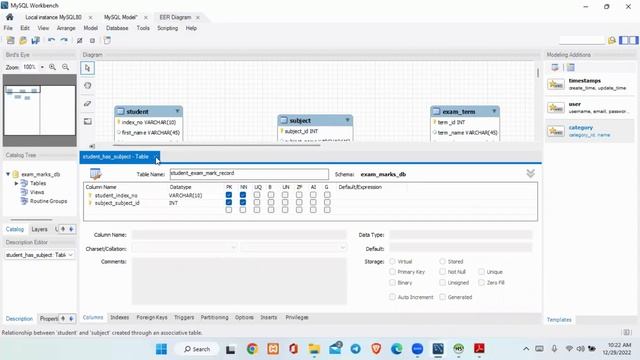Image resolution: width=640 pixels, height=360 pixels.
Task: Click the Catalog Tree horizontal scrollbar
Action: point(31,220)
